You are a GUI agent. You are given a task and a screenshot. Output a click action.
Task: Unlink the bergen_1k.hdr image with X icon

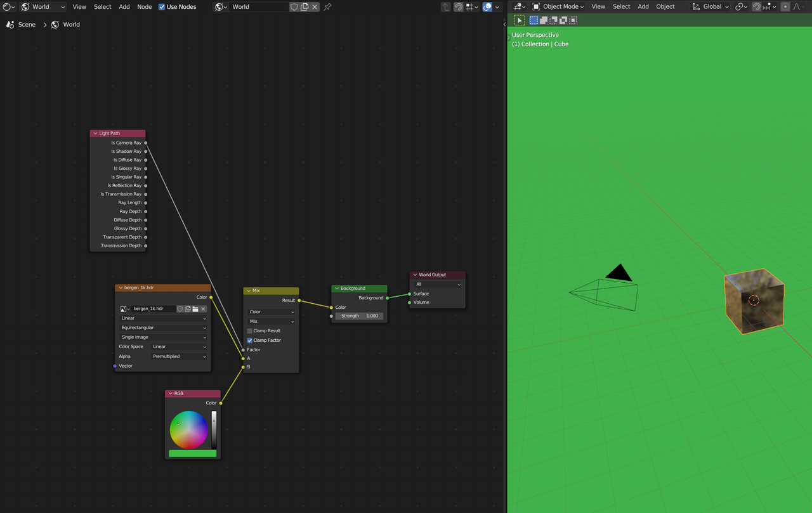[x=203, y=309]
